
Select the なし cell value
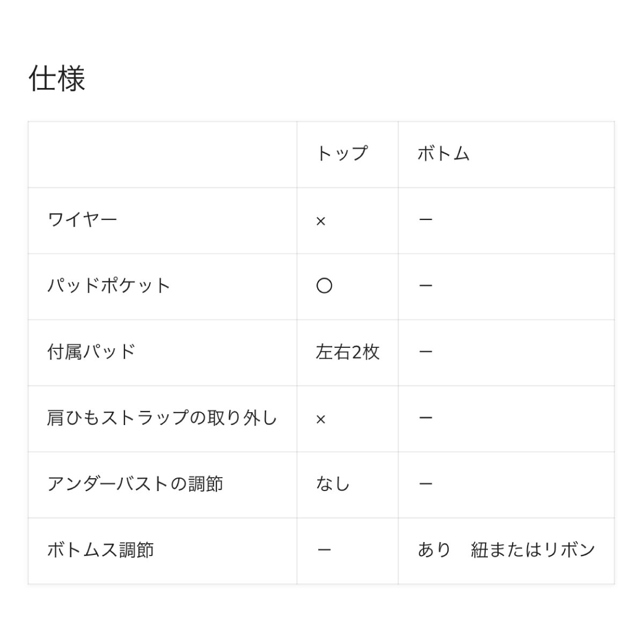(333, 484)
